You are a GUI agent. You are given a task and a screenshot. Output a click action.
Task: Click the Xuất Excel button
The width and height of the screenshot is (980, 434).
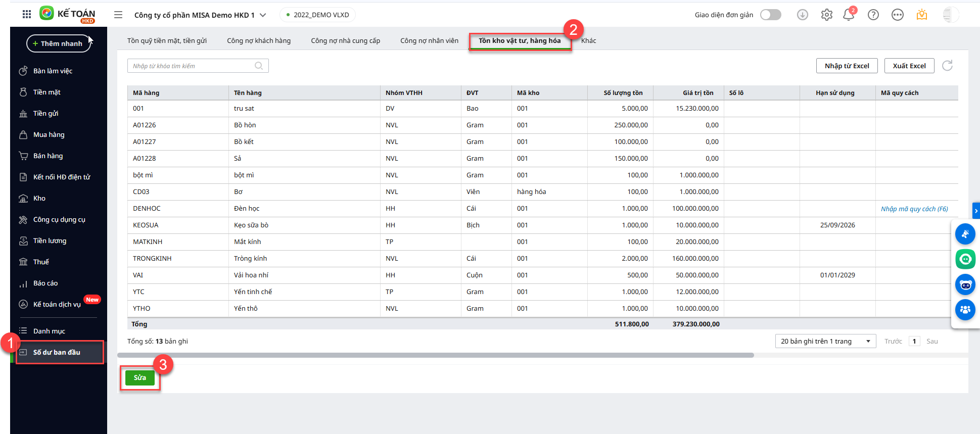909,66
